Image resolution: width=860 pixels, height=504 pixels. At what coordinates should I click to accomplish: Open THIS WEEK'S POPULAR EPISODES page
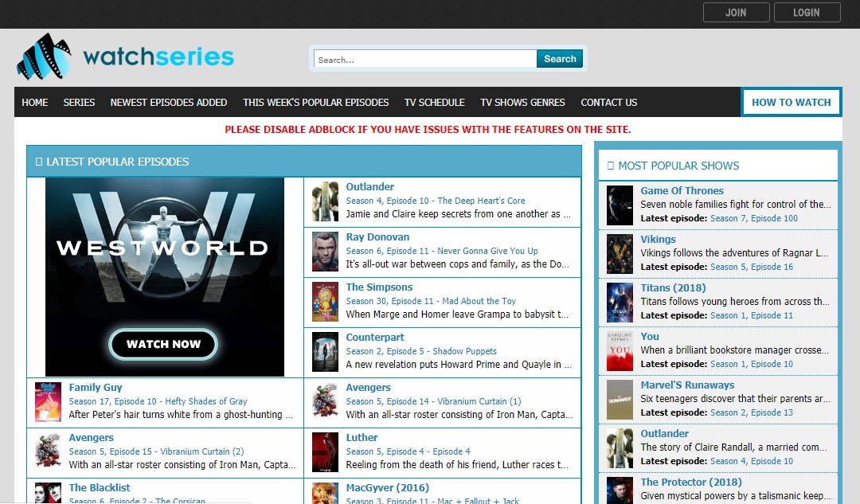316,102
